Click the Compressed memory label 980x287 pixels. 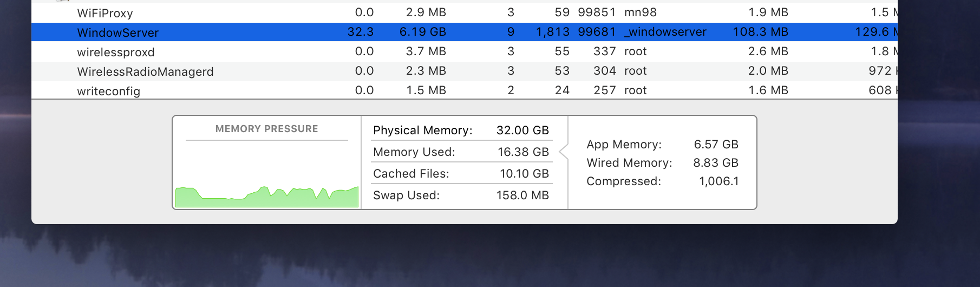624,181
